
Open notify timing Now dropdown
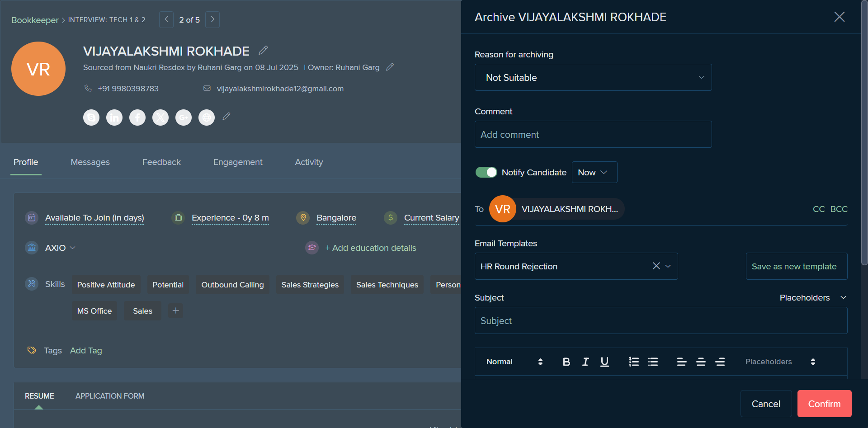point(594,172)
